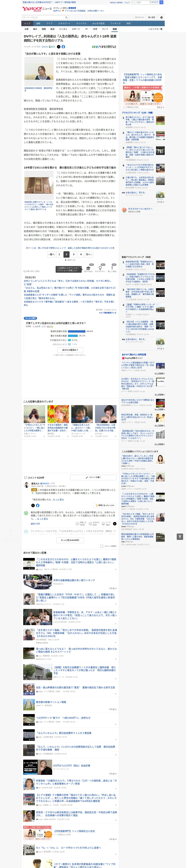Go to previous page 前へ
Viewport: 186px width, 868px height.
pyautogui.click(x=51, y=254)
